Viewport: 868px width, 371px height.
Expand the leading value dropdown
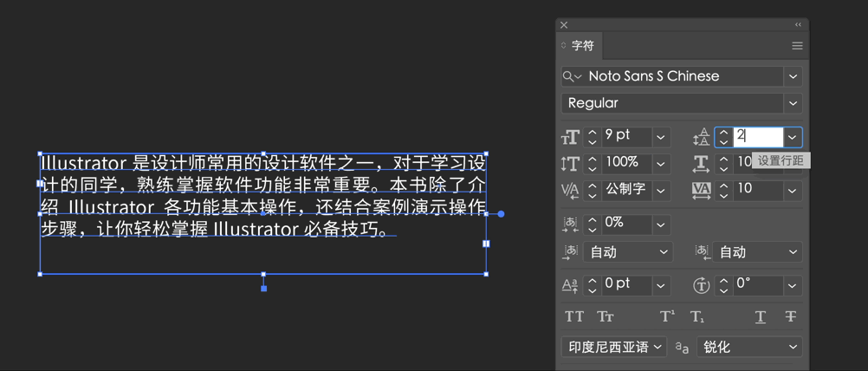pyautogui.click(x=794, y=137)
